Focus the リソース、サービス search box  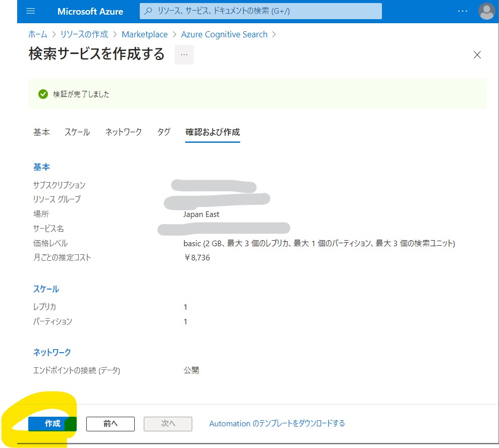point(261,11)
